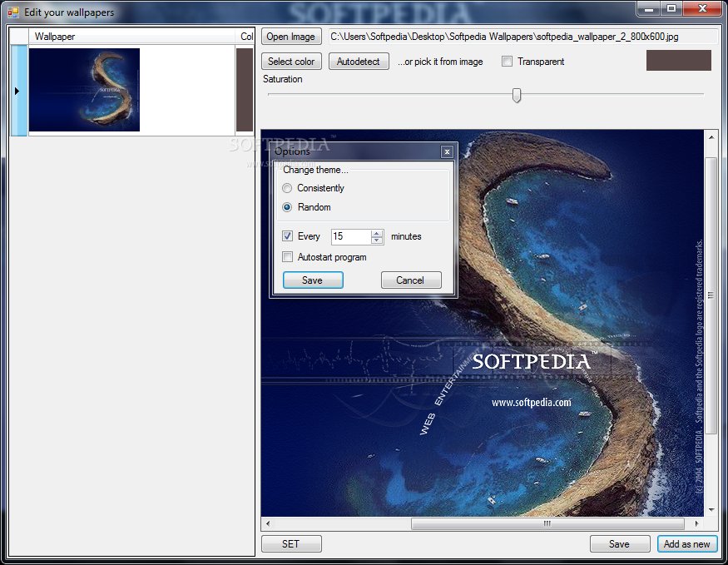The image size is (728, 565).
Task: Click the Wallpaper column header
Action: pos(131,37)
